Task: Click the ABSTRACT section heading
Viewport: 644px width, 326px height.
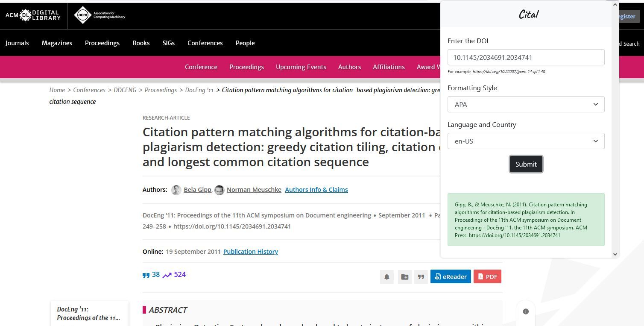Action: (x=168, y=310)
